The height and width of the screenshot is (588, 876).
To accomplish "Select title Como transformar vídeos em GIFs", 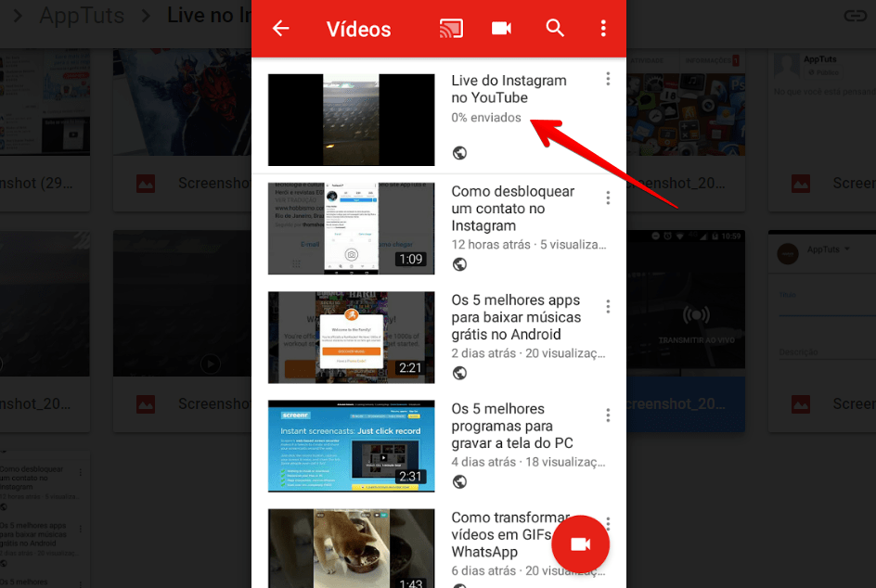I will [x=510, y=534].
